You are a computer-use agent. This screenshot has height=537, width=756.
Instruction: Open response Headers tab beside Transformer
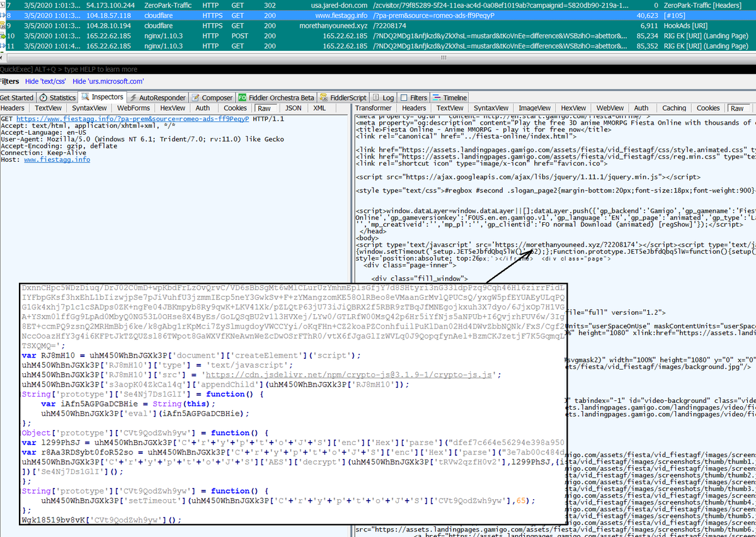[x=414, y=108]
